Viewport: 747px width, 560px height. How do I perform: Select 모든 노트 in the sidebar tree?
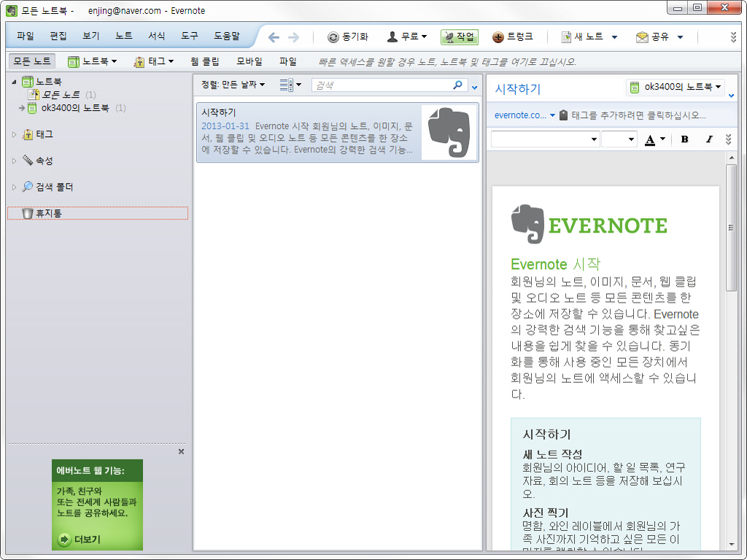click(61, 95)
